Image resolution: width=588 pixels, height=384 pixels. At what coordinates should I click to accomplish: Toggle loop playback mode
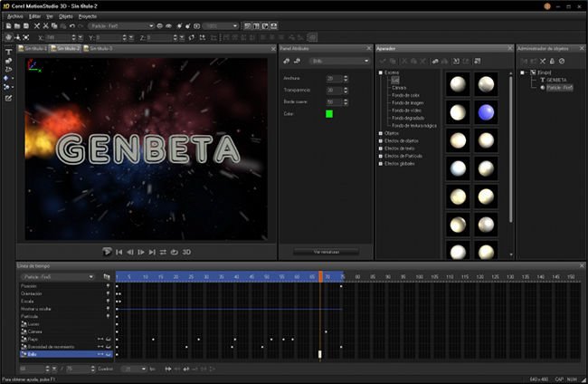(175, 253)
